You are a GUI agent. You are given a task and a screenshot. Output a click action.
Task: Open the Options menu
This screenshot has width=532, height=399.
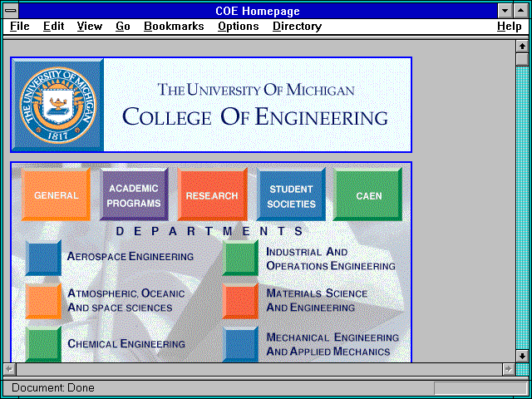[239, 27]
